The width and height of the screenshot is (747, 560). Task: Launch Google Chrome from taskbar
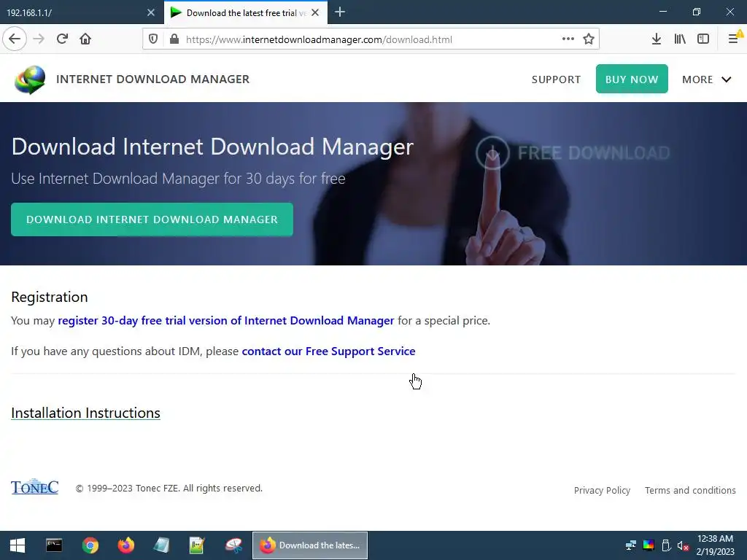click(90, 545)
